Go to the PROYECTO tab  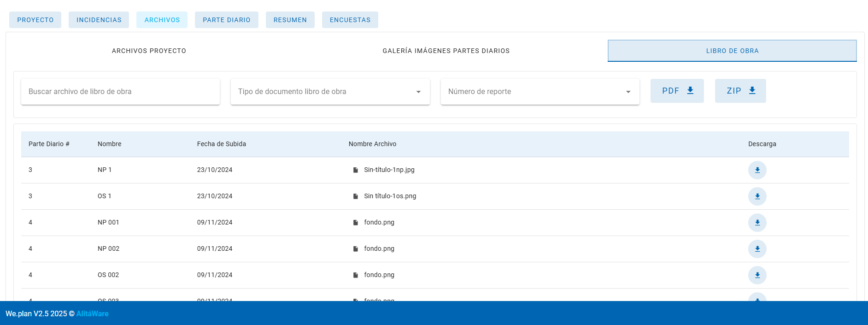(x=35, y=20)
